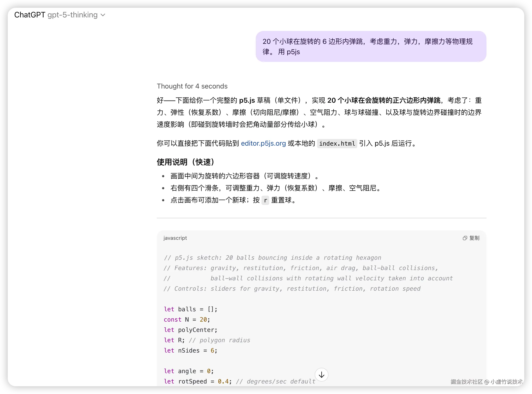Click the inline code 'index.html'
Screen dimensions: 532x394
click(x=337, y=144)
